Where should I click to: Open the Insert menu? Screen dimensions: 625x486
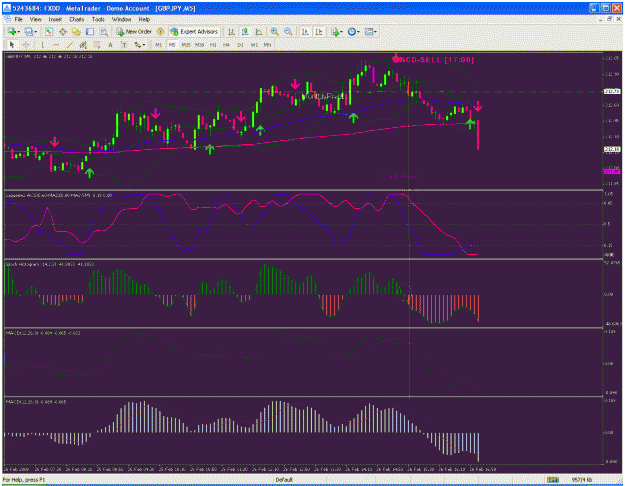coord(55,19)
